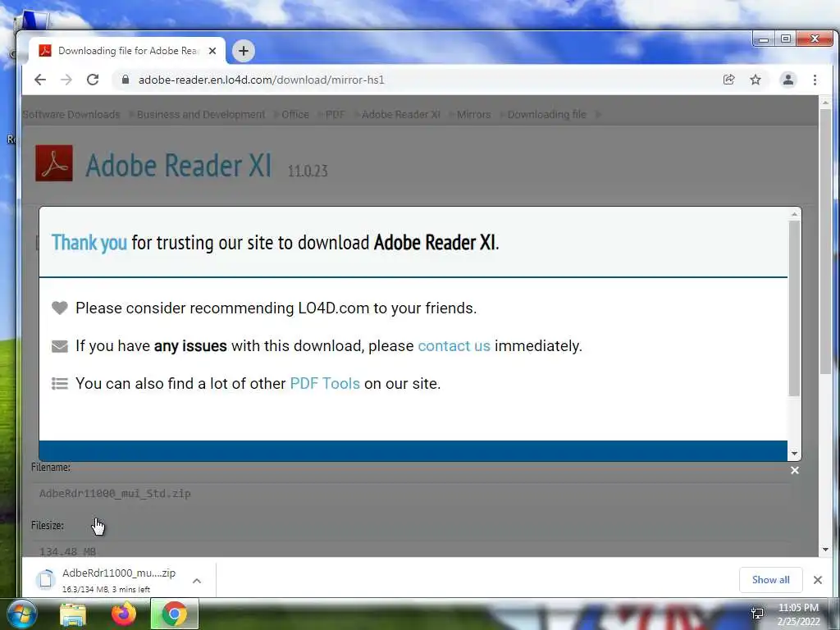
Task: Click the network icon in system tray
Action: (757, 614)
